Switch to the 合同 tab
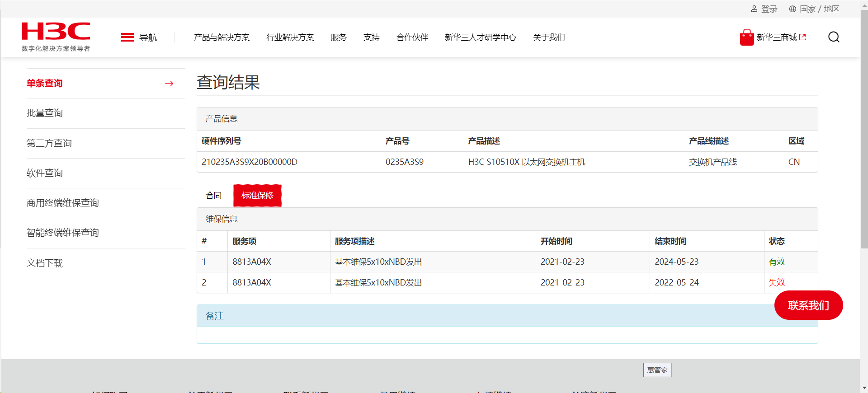Viewport: 868px width, 393px height. (214, 196)
